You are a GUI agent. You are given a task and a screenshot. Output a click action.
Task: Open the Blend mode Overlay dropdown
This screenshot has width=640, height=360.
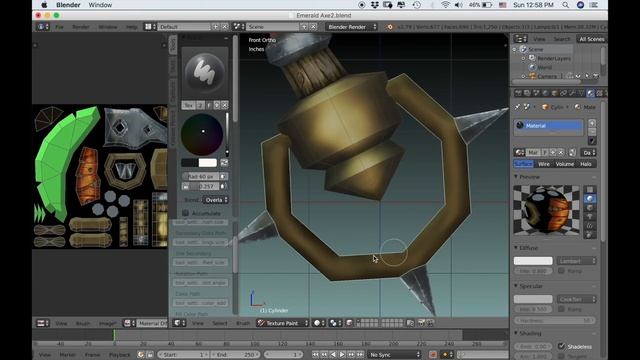(216, 200)
